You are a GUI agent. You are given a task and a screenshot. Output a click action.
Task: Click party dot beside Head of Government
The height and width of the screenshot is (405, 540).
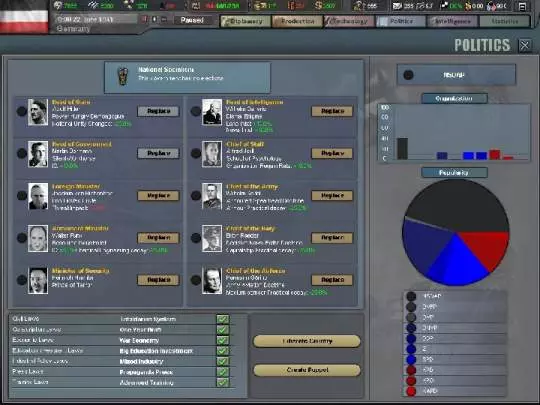pos(22,153)
